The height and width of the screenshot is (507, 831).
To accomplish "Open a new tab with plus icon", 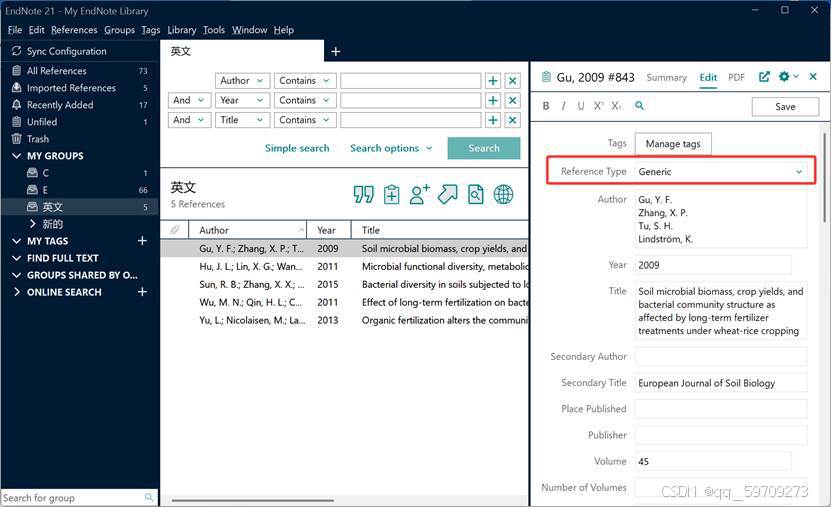I will pos(335,51).
